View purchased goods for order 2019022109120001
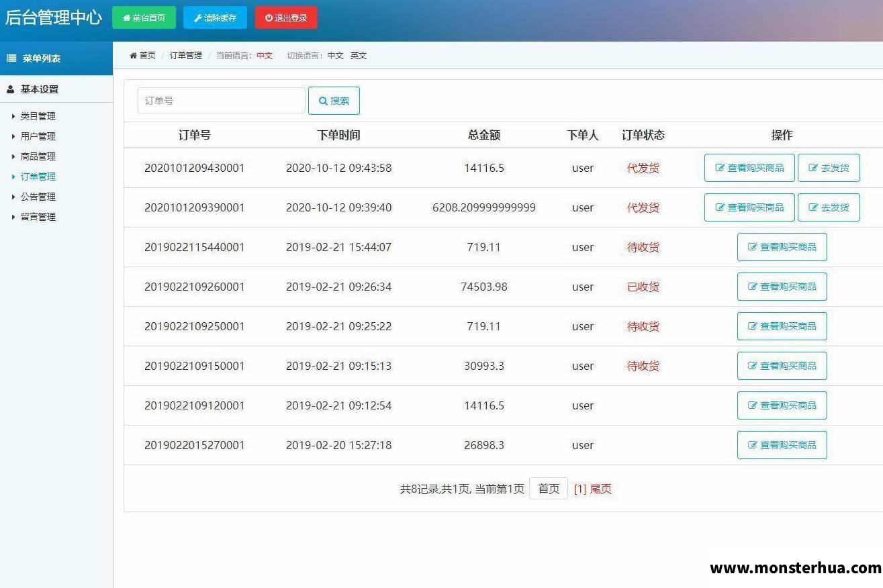Viewport: 883px width, 588px height. (782, 405)
